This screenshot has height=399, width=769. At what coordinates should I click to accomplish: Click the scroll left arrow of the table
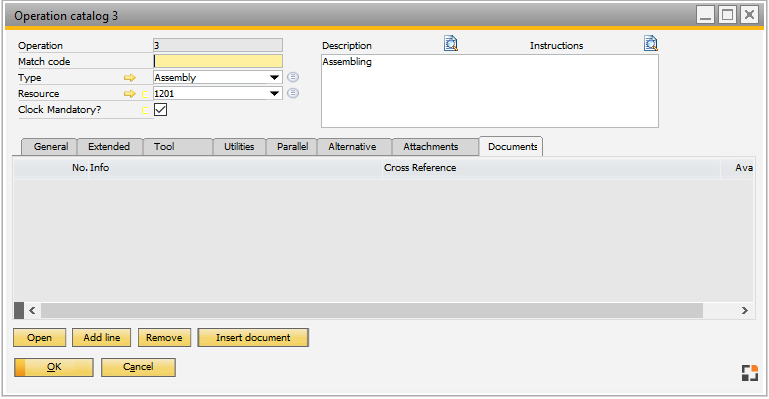[32, 310]
